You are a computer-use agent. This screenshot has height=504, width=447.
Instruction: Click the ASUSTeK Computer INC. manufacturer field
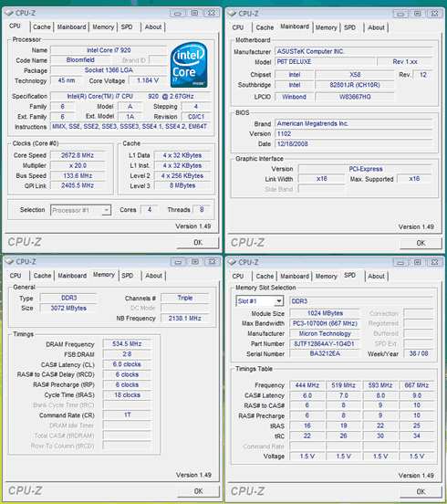[354, 51]
